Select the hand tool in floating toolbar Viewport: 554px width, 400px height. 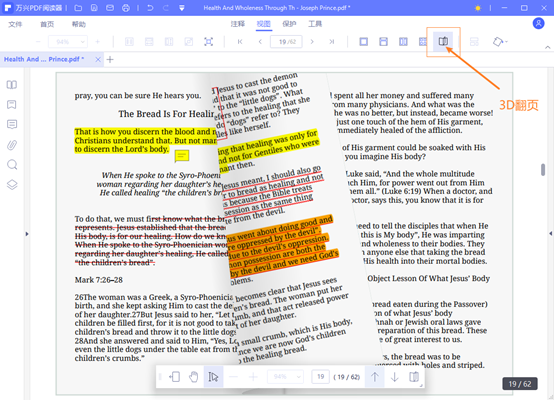[x=194, y=377]
